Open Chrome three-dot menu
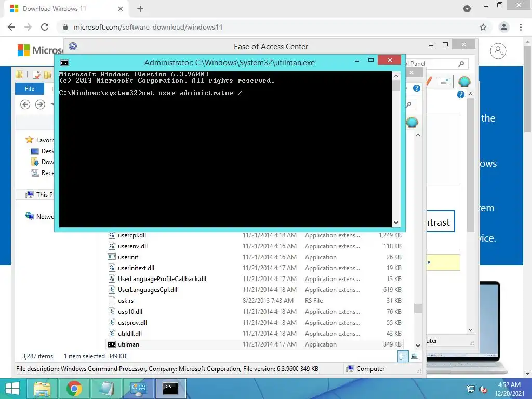The width and height of the screenshot is (532, 399). (x=521, y=27)
